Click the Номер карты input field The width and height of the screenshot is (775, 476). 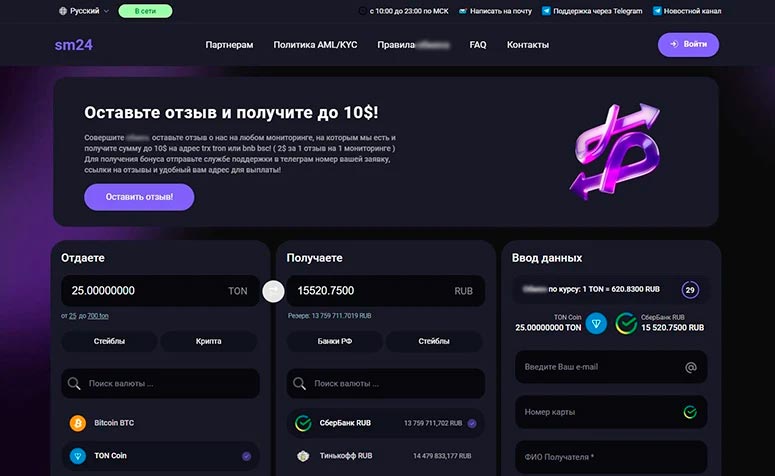click(611, 412)
